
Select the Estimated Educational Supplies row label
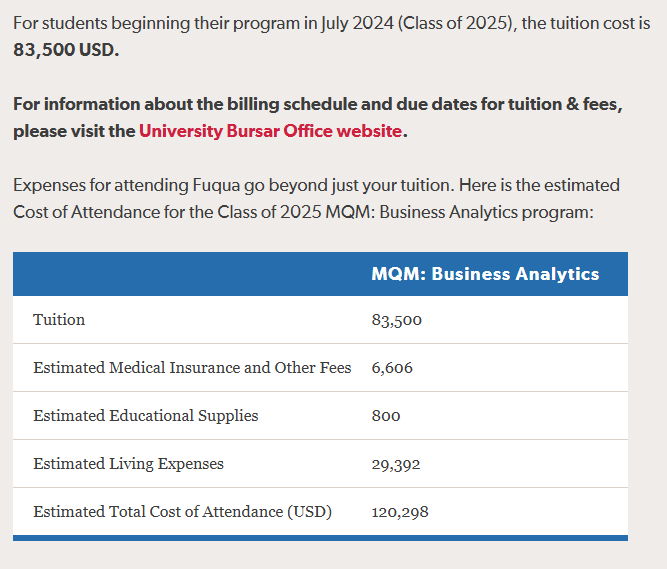tap(145, 416)
